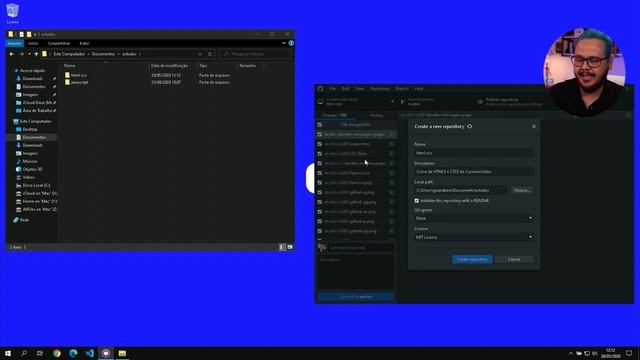Open Vídeos in Explorer sidebar

coord(29,177)
